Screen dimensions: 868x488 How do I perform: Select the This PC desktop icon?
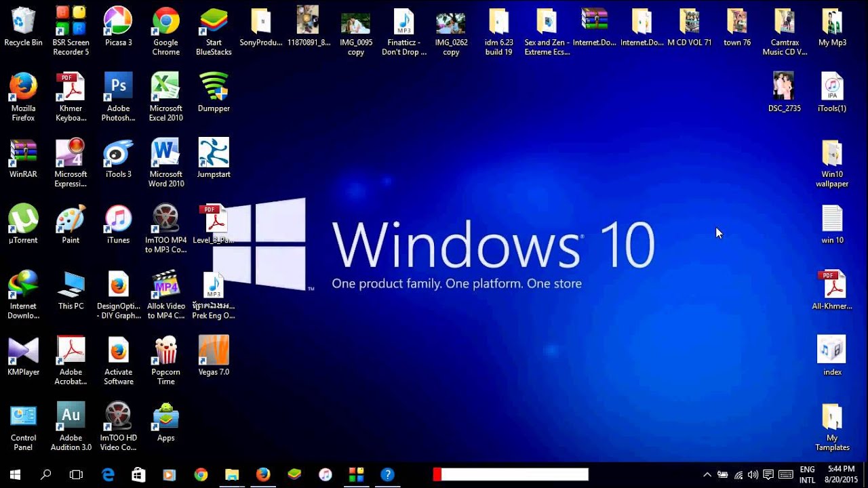tap(71, 291)
